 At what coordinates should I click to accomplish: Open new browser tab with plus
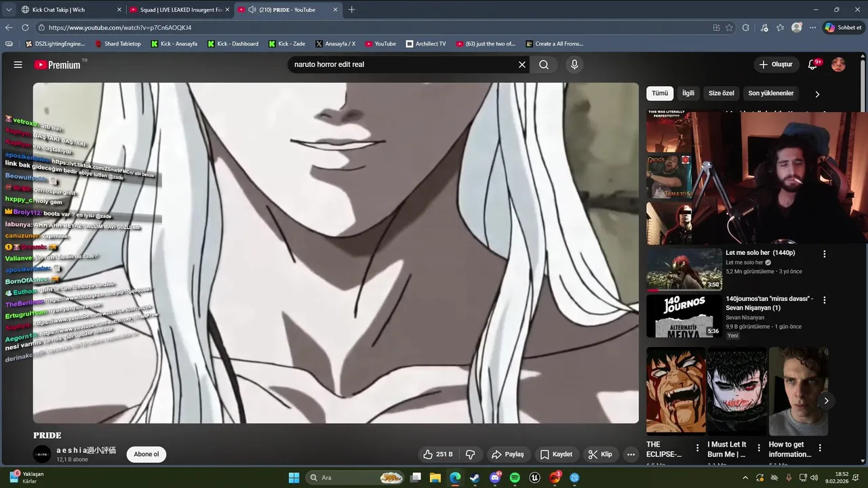351,9
